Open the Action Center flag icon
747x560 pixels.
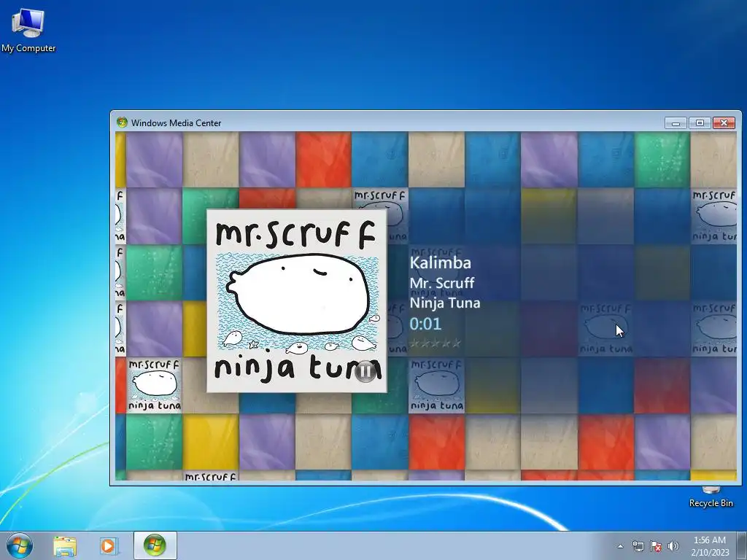point(656,546)
